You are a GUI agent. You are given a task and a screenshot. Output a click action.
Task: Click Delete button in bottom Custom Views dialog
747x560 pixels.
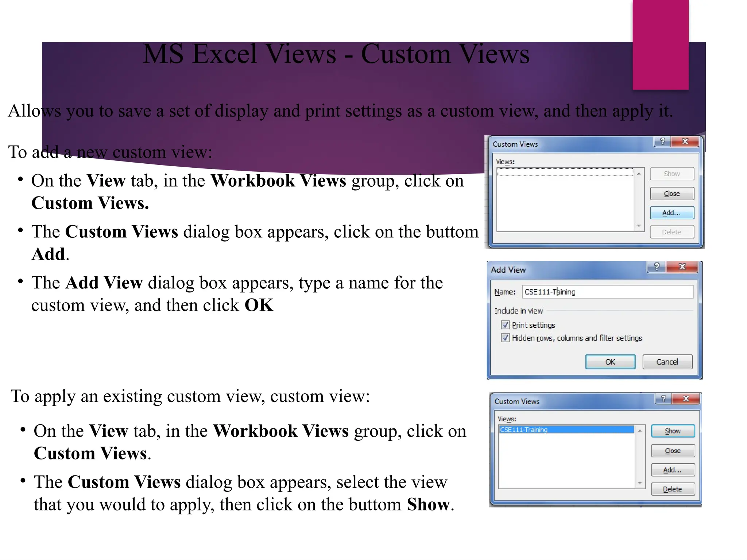(673, 489)
